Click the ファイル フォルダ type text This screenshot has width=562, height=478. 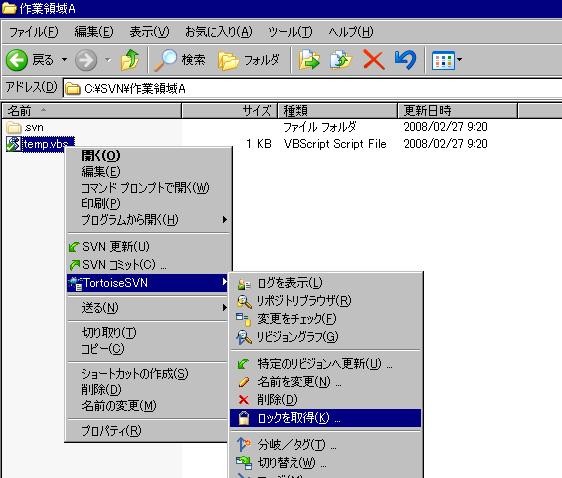click(320, 127)
